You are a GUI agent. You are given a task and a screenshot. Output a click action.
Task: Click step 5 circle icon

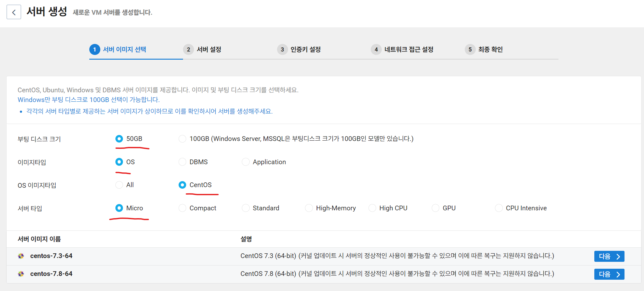pyautogui.click(x=470, y=49)
